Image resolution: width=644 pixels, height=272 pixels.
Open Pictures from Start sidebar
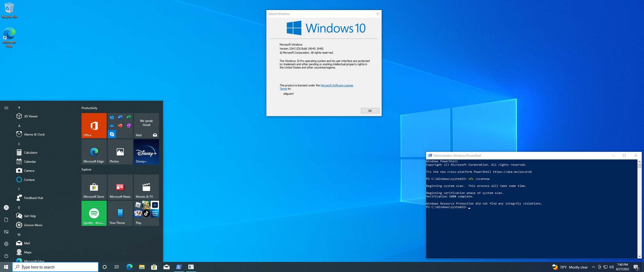point(6,232)
